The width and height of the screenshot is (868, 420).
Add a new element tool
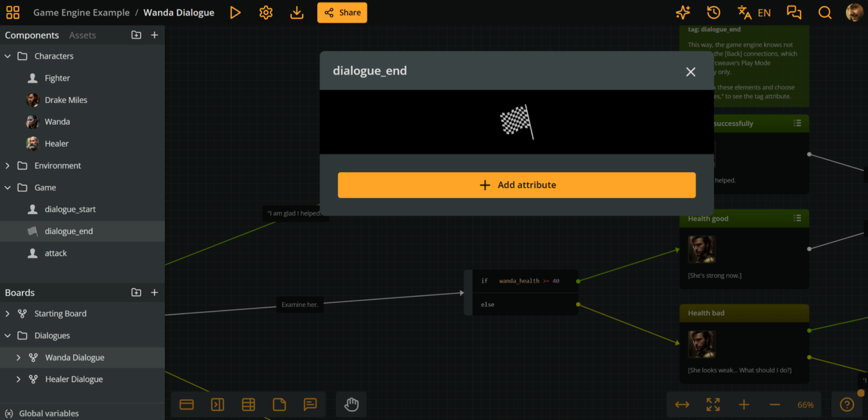[187, 404]
